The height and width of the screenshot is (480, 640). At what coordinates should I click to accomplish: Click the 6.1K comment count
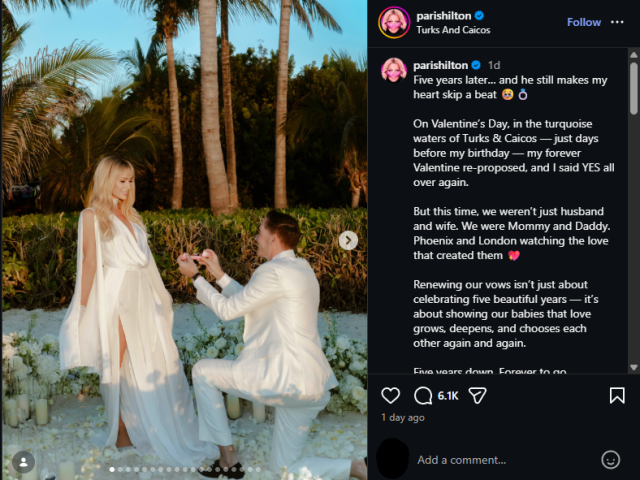pos(448,396)
